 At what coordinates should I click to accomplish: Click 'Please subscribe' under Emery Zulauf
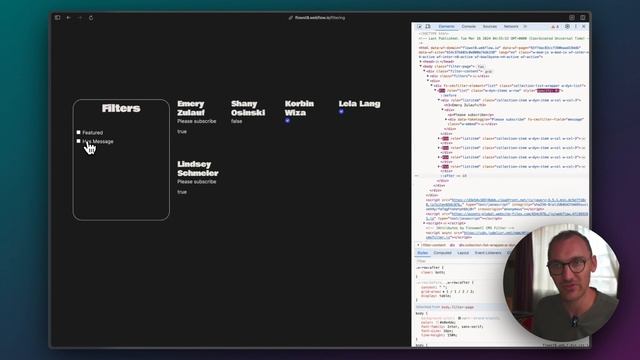197,121
